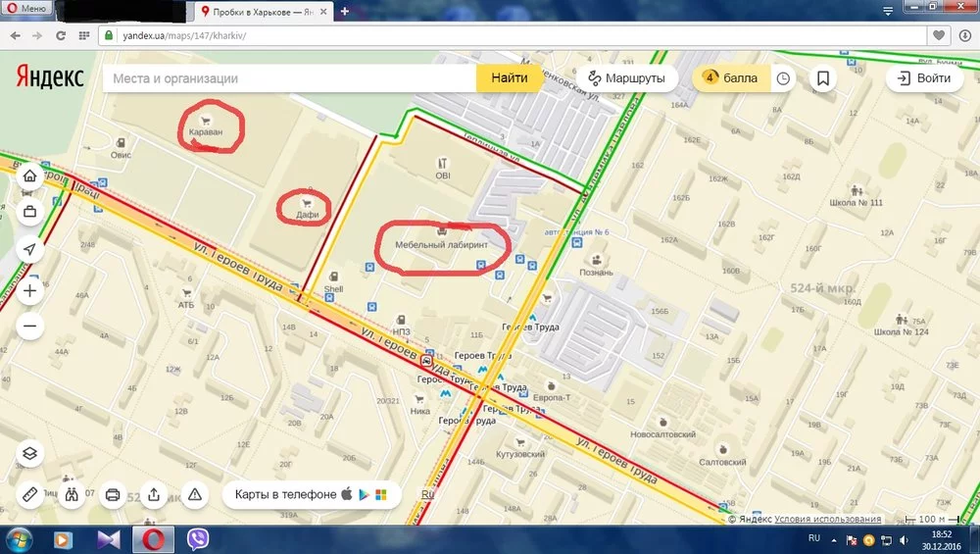
Task: Switch the RU keyboard language indicator
Action: point(813,538)
